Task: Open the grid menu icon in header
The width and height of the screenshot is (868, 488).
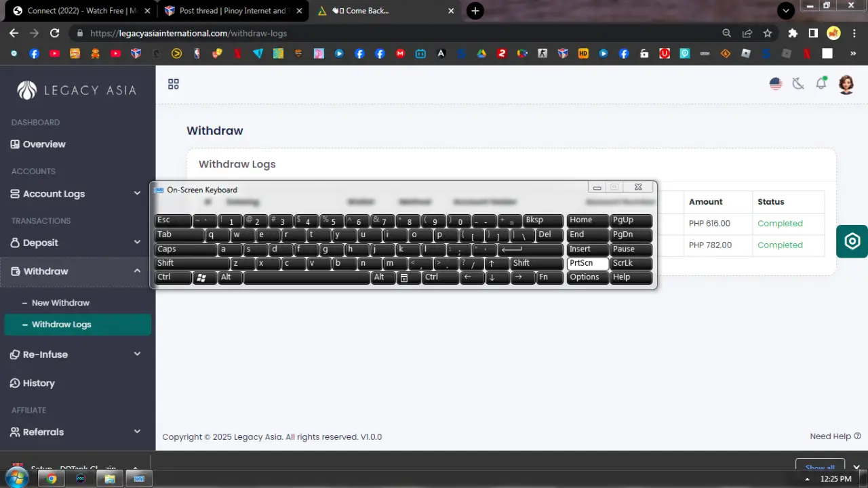Action: coord(174,84)
